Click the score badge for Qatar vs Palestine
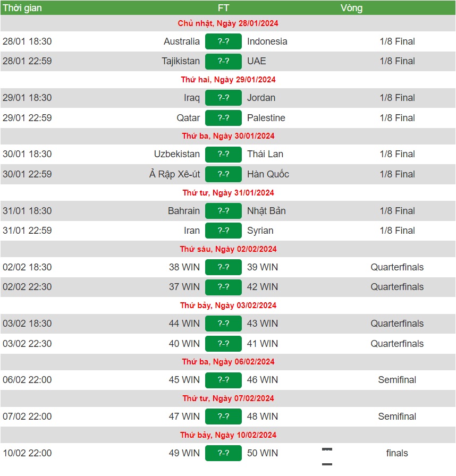 (223, 118)
